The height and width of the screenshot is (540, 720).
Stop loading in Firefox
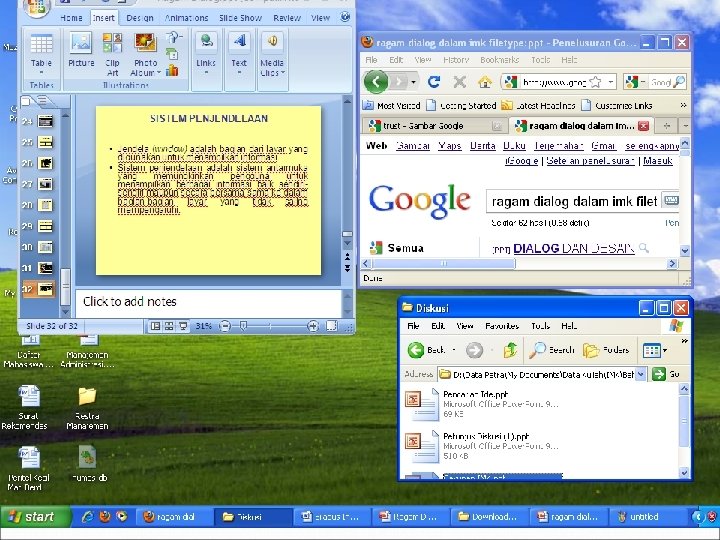[x=459, y=82]
